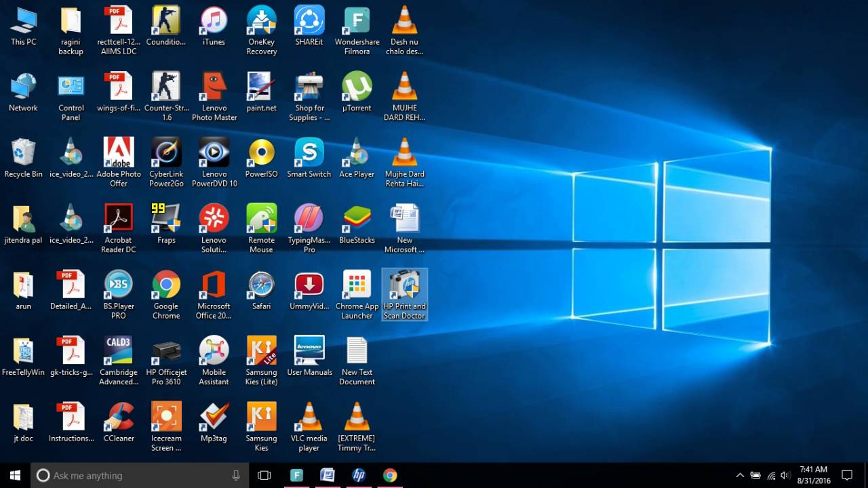Open Wondershare Filmora desktop shortcut

point(357,31)
